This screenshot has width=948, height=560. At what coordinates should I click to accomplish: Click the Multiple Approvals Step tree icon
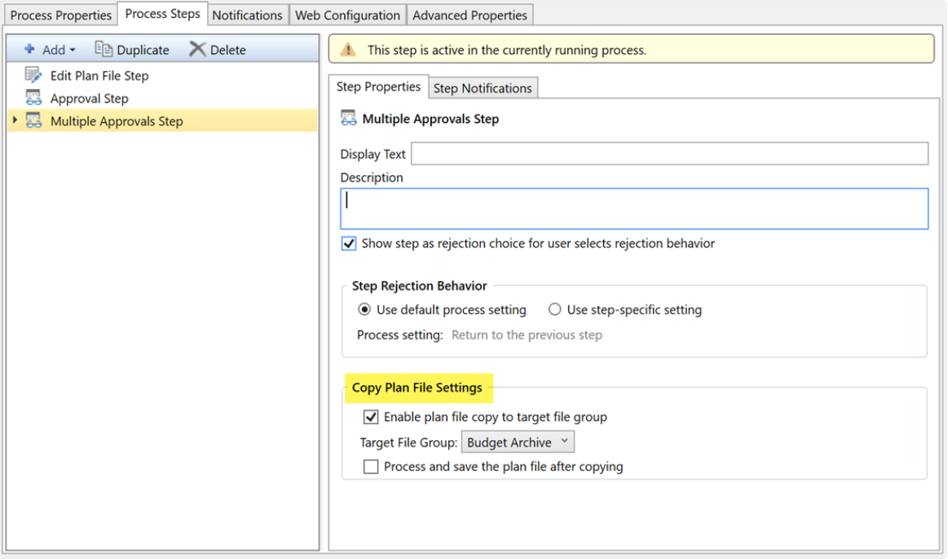point(34,121)
